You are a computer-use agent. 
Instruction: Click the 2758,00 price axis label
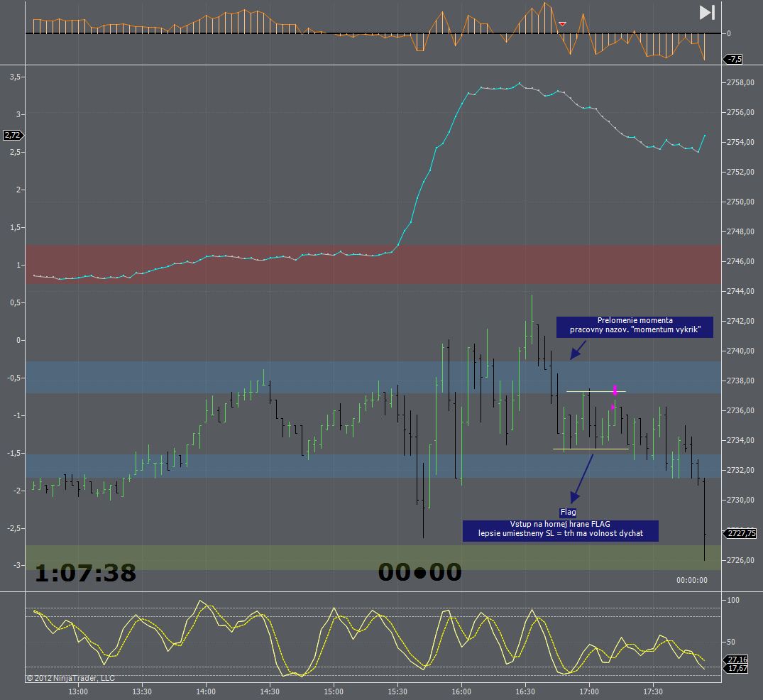740,83
